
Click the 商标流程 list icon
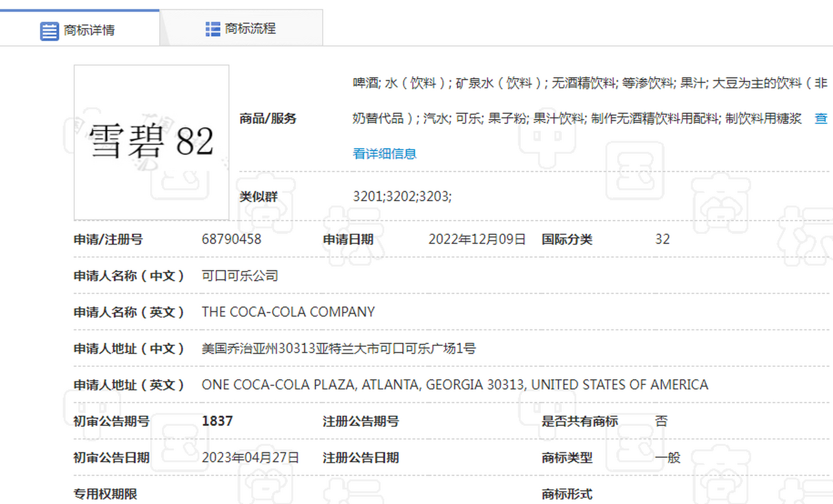click(213, 29)
